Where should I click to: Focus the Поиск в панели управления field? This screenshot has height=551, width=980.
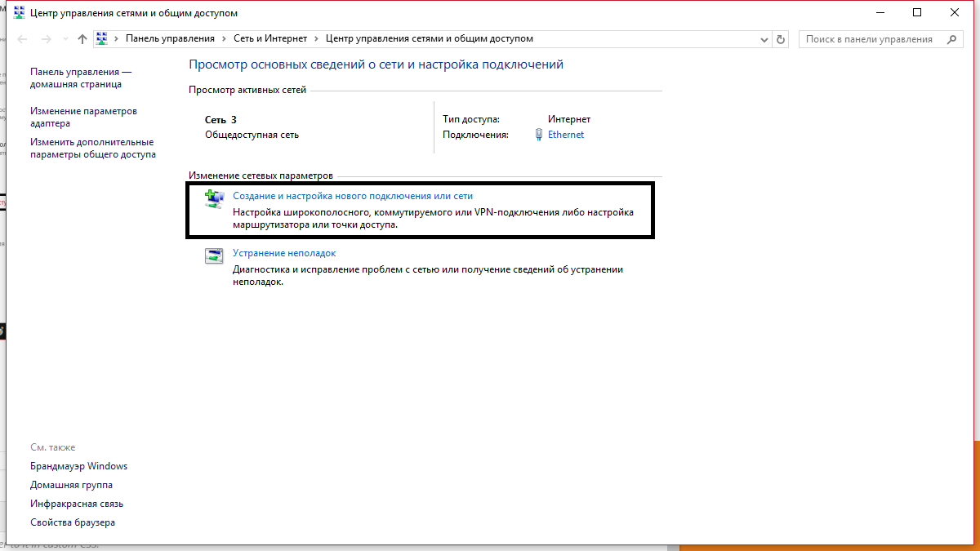[x=870, y=39]
